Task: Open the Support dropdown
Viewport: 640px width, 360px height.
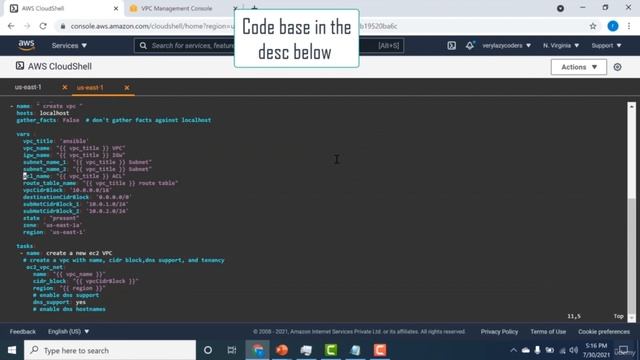Action: (x=607, y=46)
